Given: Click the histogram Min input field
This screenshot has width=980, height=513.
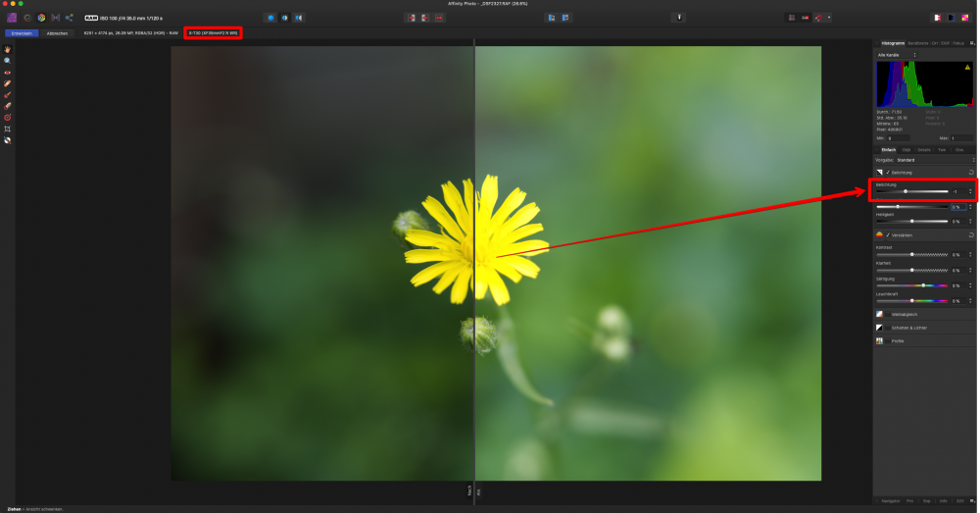Looking at the screenshot, I should point(898,138).
